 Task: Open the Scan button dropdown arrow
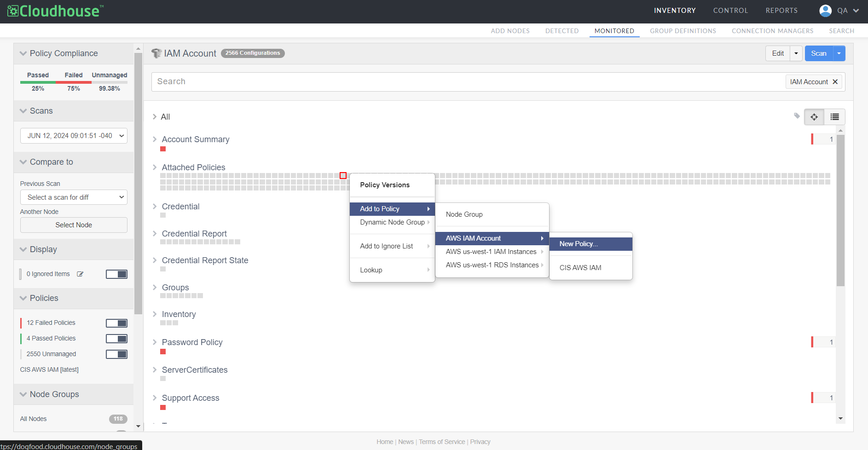point(839,53)
